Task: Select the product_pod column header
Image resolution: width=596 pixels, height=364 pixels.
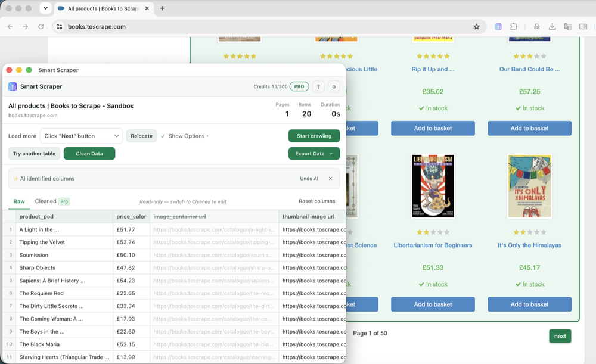Action: click(x=64, y=217)
